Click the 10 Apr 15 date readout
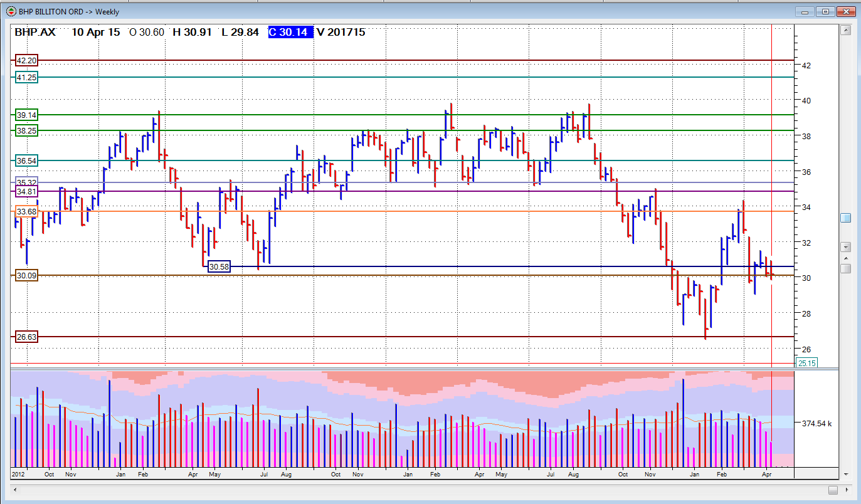The image size is (861, 504). point(96,32)
